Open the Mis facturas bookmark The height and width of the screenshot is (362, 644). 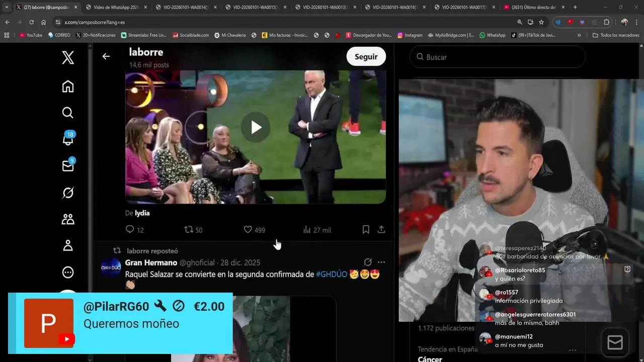(x=284, y=35)
